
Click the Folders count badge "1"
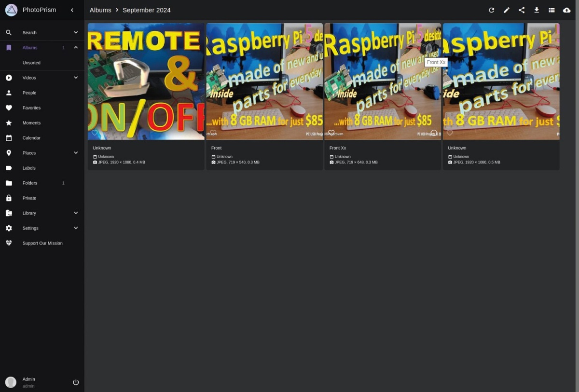63,183
